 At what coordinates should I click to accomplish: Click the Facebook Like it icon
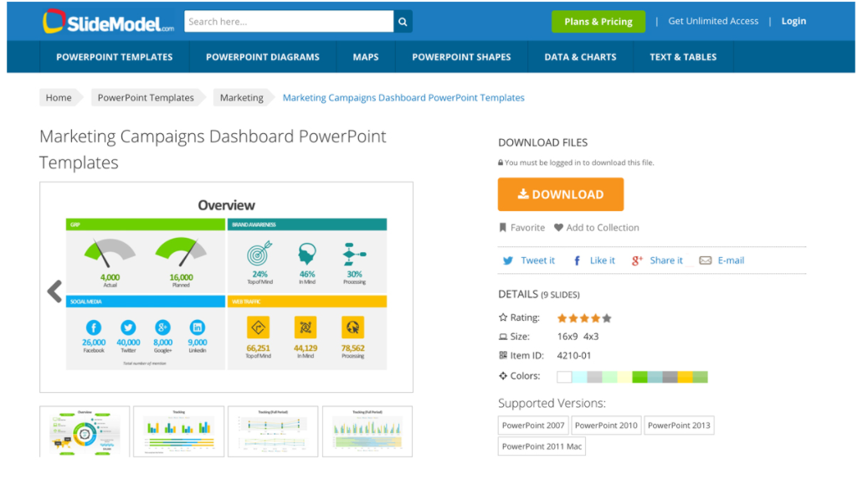[578, 260]
